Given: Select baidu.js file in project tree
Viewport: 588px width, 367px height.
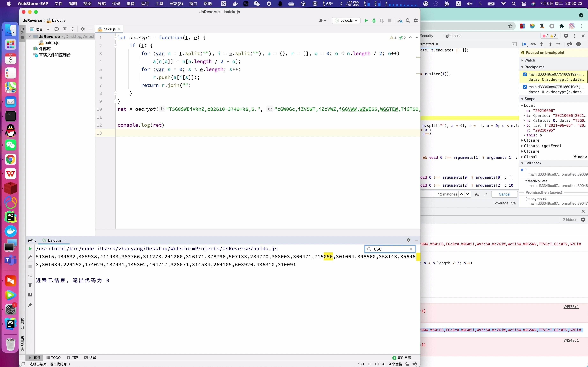Looking at the screenshot, I should (x=52, y=43).
